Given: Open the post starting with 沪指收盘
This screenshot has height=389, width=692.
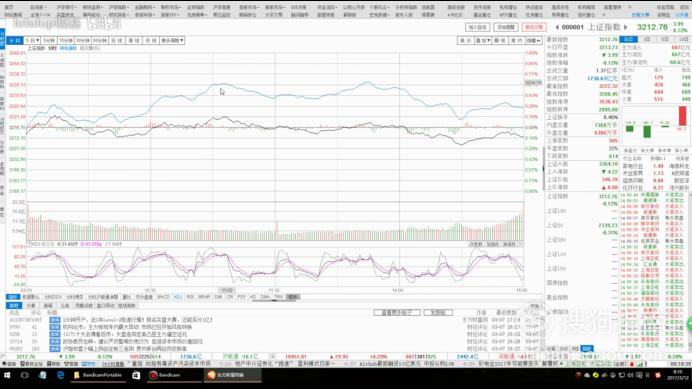Looking at the screenshot, I should click(124, 349).
